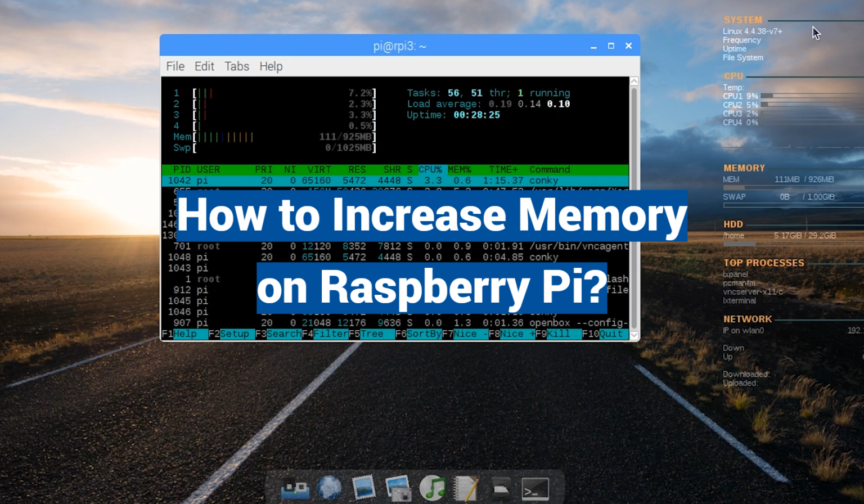Launch the web browser from the dock
This screenshot has height=504, width=864.
[329, 488]
